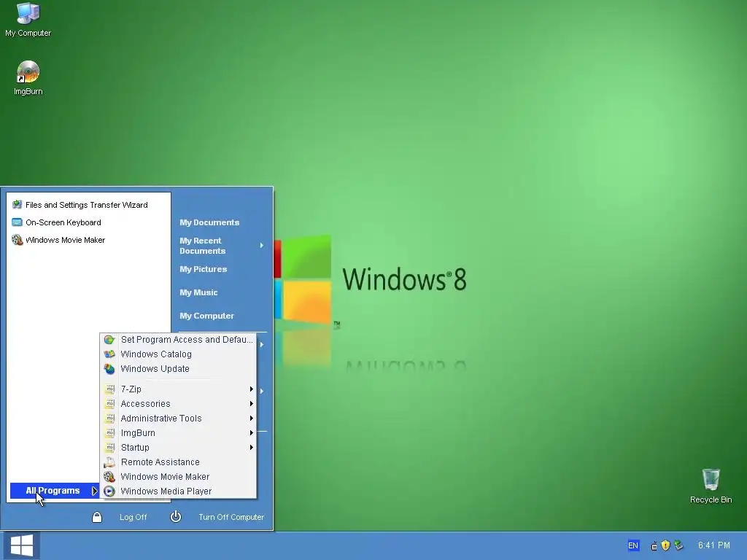Click the Safely Remove Hardware tray icon

(678, 545)
